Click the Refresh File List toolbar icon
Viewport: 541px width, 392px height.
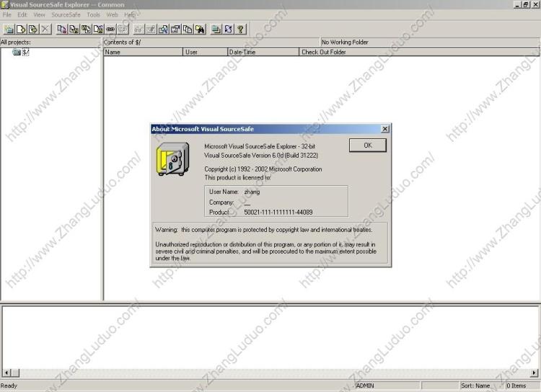228,29
